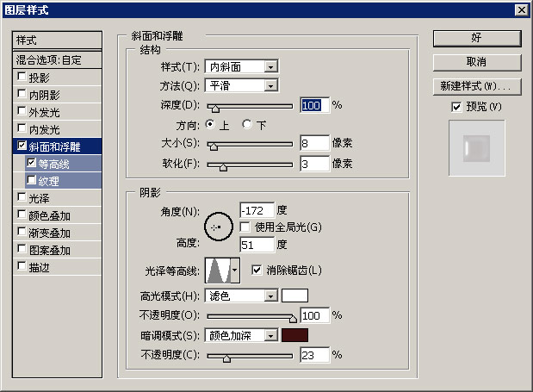Click the 软化(F) slider handle
The image size is (533, 392).
point(223,167)
